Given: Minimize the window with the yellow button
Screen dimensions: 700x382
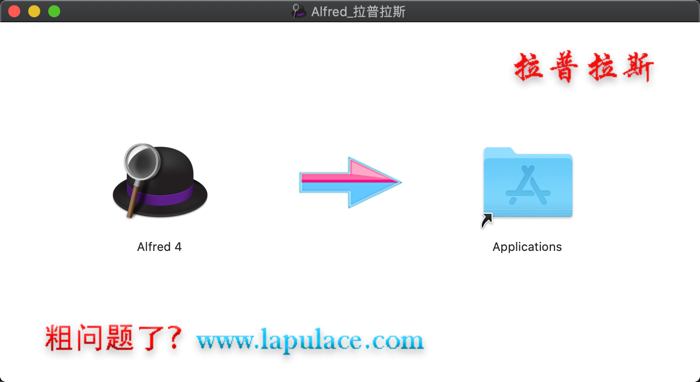Looking at the screenshot, I should 34,11.
